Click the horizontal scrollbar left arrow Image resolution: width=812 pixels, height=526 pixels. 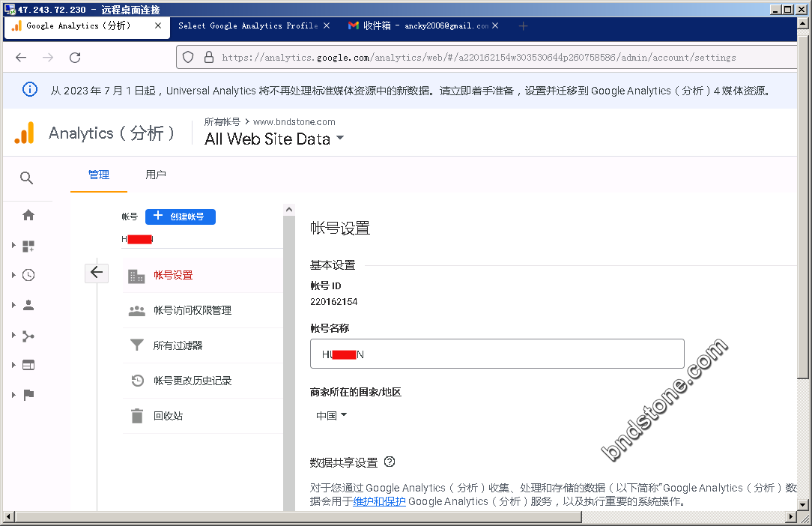7,517
